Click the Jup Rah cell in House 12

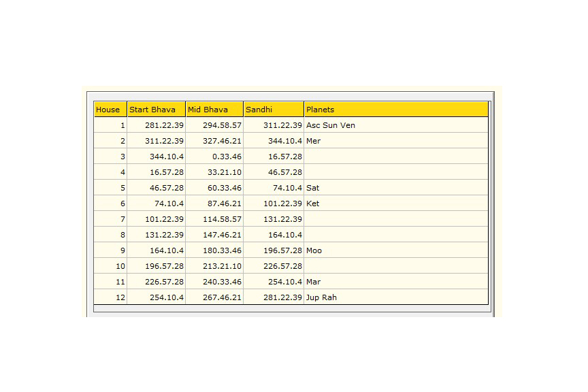tap(320, 297)
